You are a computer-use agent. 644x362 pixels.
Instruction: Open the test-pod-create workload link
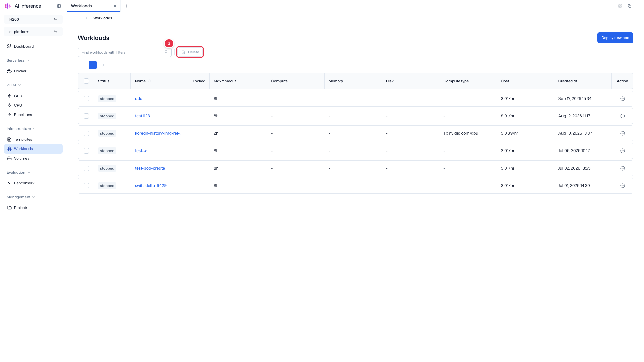pyautogui.click(x=150, y=168)
